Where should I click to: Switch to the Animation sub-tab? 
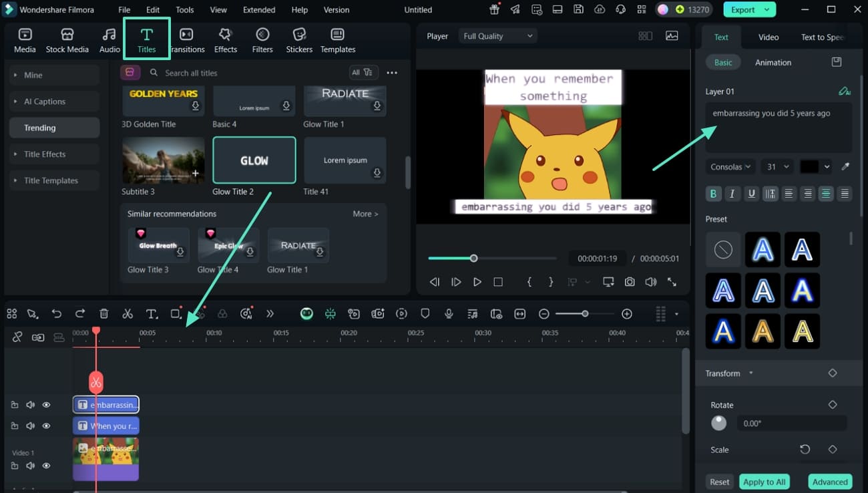point(773,62)
